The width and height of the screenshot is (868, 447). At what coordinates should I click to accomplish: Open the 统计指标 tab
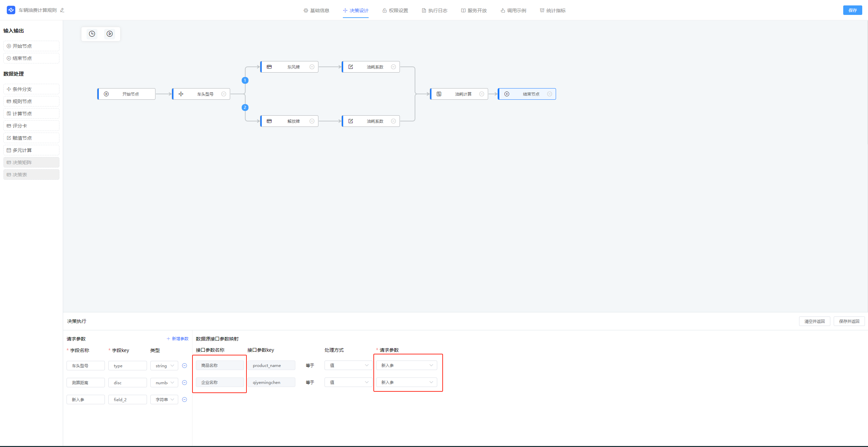click(x=553, y=11)
